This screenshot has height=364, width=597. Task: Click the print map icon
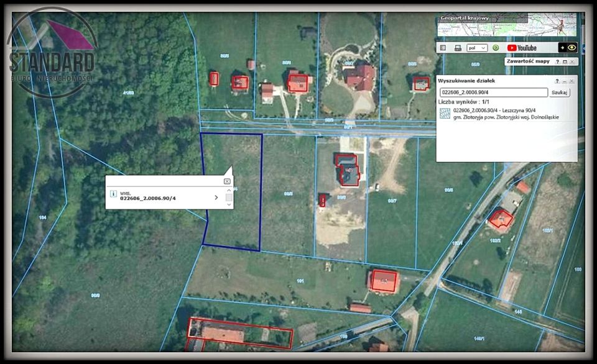(458, 48)
